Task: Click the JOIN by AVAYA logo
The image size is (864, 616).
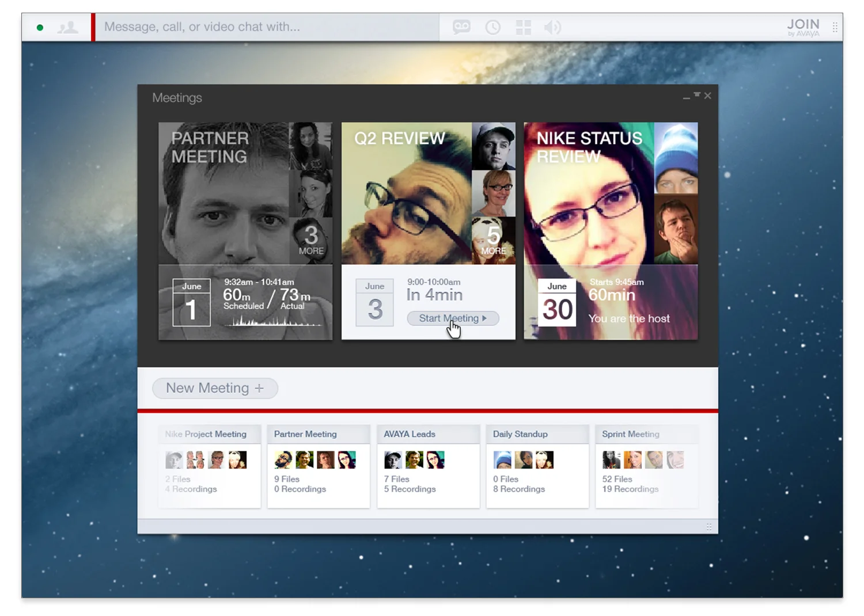Action: (803, 27)
